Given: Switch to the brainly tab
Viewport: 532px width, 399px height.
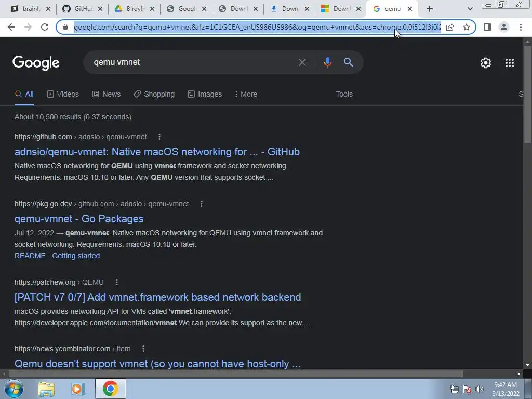Looking at the screenshot, I should tap(28, 9).
